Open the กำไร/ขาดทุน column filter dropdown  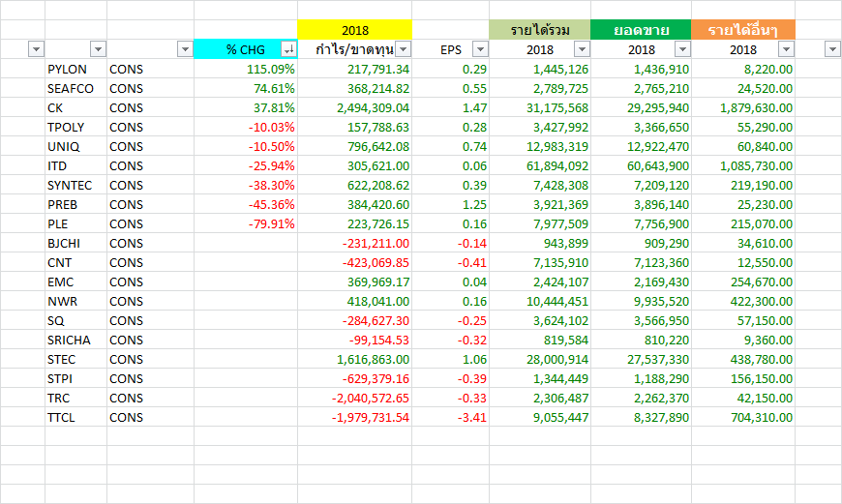(404, 49)
